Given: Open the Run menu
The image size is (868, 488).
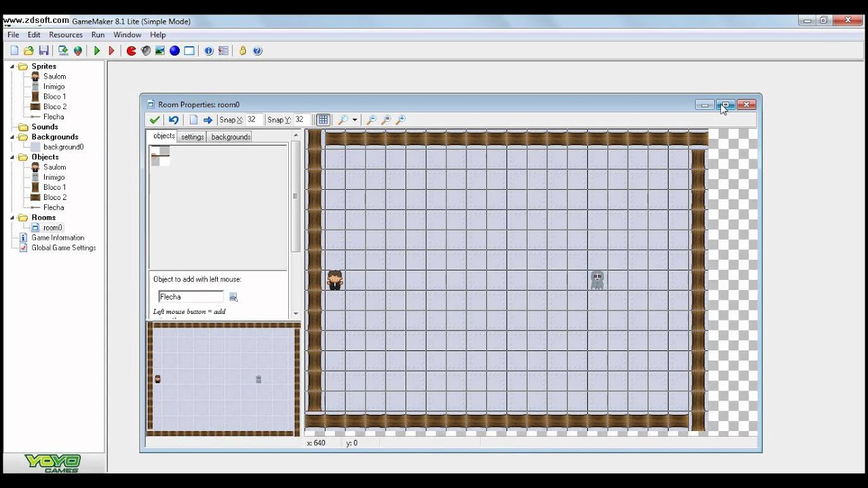Looking at the screenshot, I should click(x=98, y=35).
